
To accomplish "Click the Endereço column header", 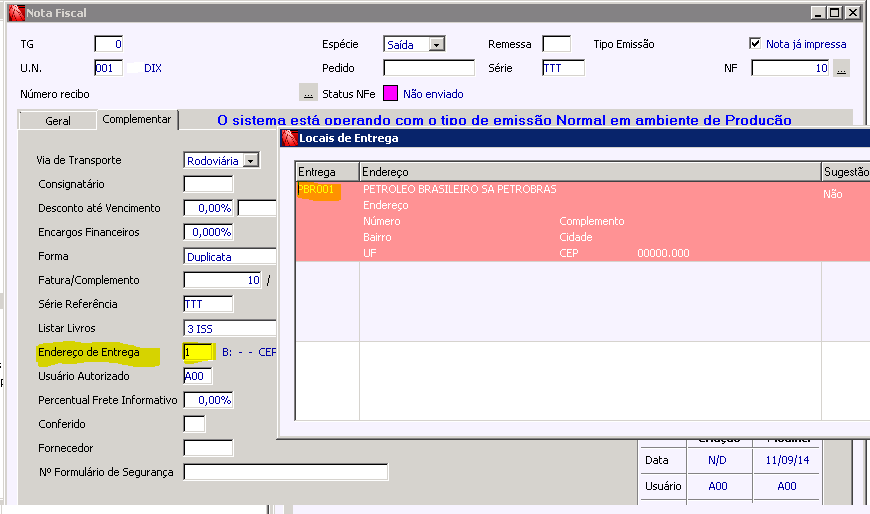I will (590, 172).
